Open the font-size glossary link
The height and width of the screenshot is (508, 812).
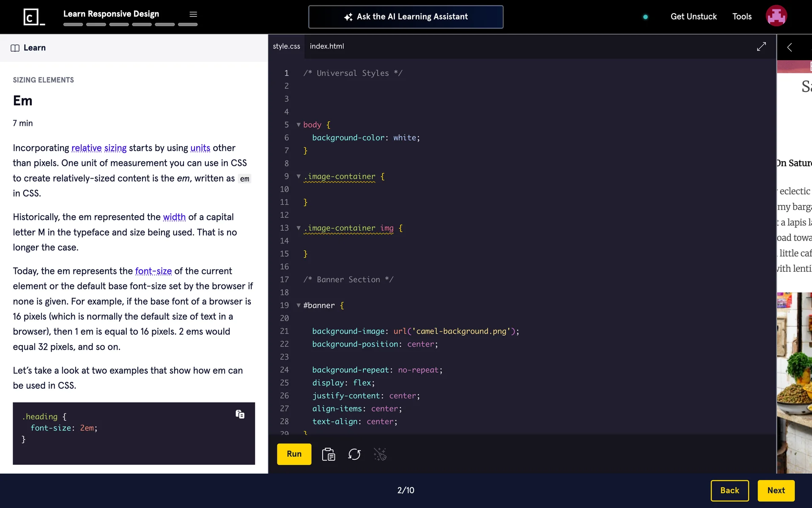tap(153, 271)
